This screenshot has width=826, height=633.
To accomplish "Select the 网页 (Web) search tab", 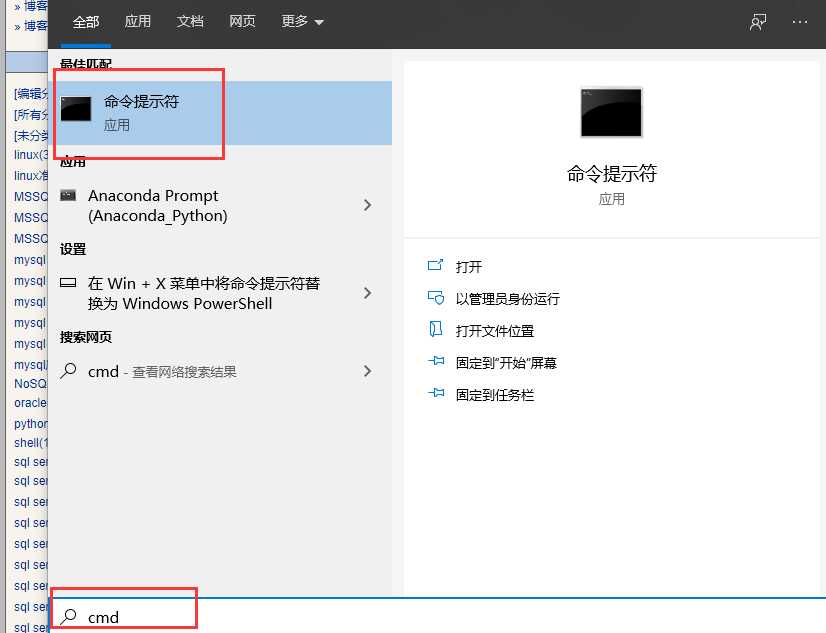I will 242,21.
